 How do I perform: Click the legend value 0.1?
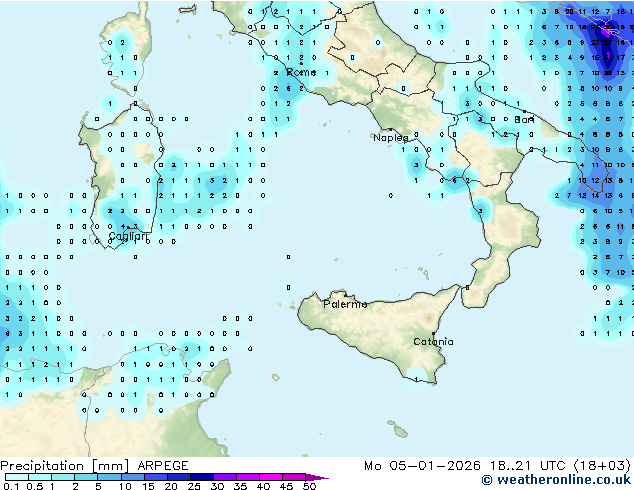(11, 486)
